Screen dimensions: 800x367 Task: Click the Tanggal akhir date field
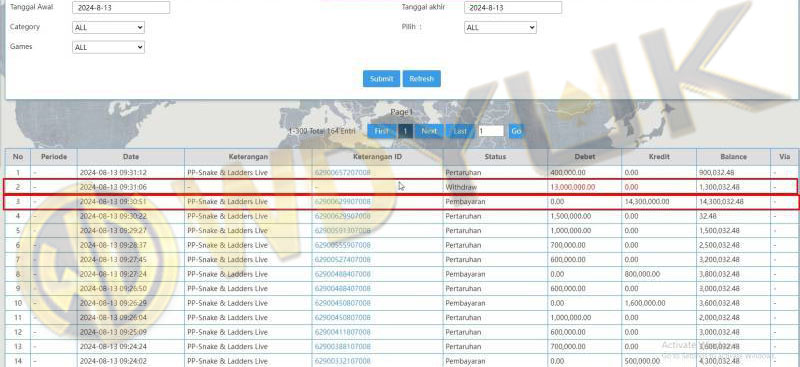click(513, 8)
